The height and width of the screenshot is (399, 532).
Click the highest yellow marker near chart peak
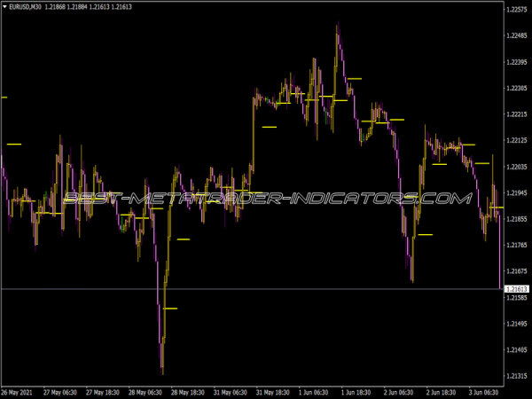click(354, 79)
